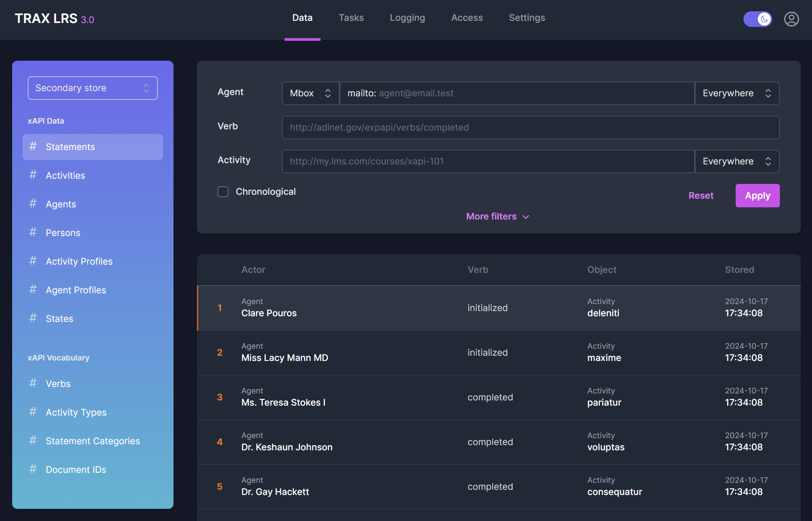
Task: Click the hash icon beside Activities
Action: point(33,175)
